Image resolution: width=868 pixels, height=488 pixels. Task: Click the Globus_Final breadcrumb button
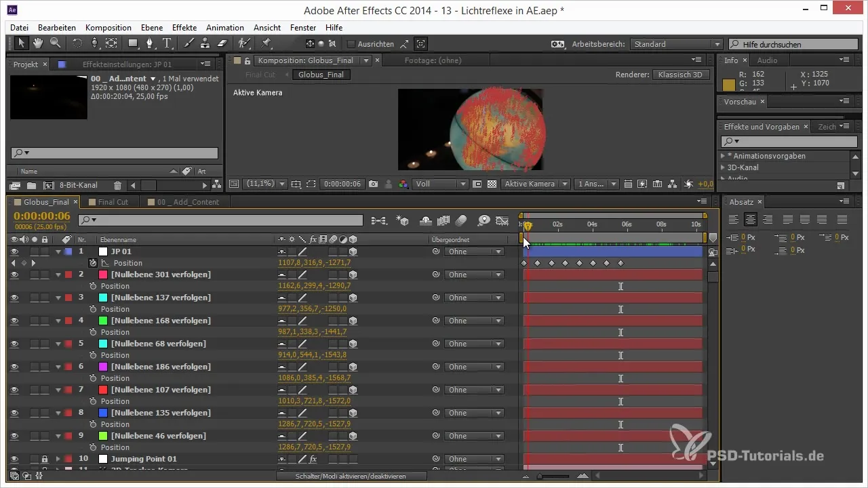(321, 75)
